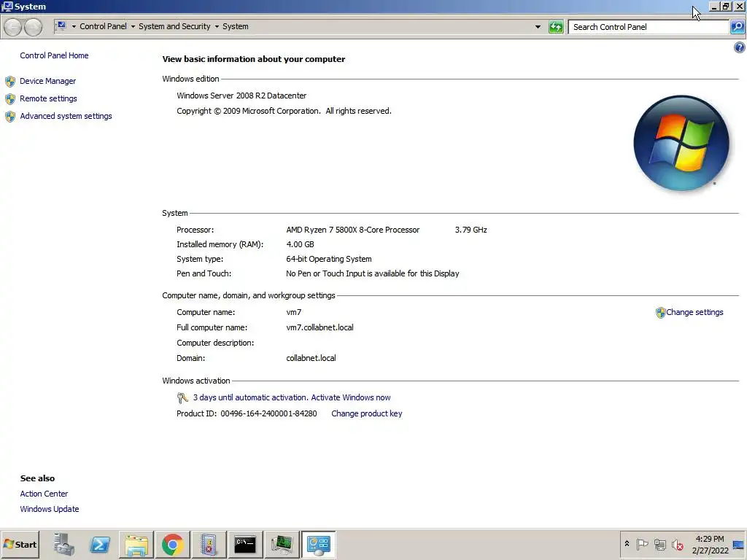Click shield icon beside Advanced system settings
Image resolution: width=747 pixels, height=560 pixels.
click(10, 117)
